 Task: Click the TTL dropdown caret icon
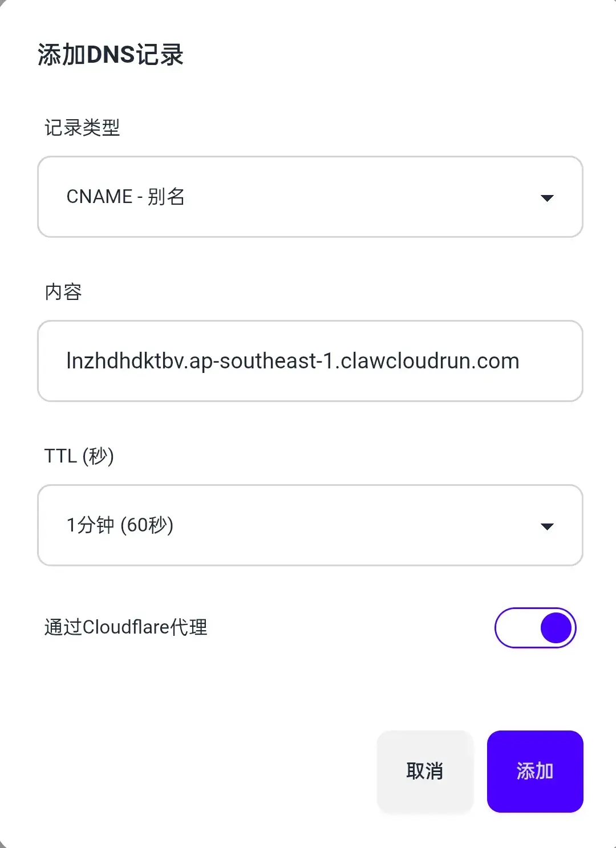click(x=547, y=526)
